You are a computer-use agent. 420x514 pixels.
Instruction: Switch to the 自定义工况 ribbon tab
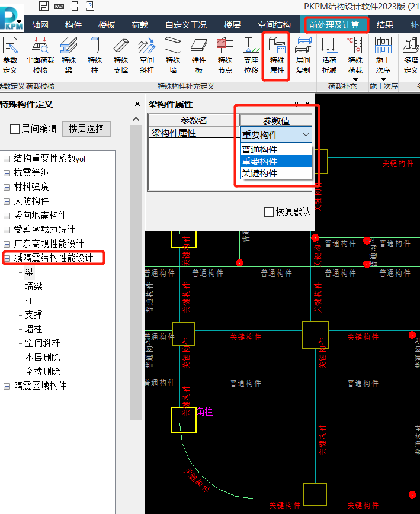[186, 25]
